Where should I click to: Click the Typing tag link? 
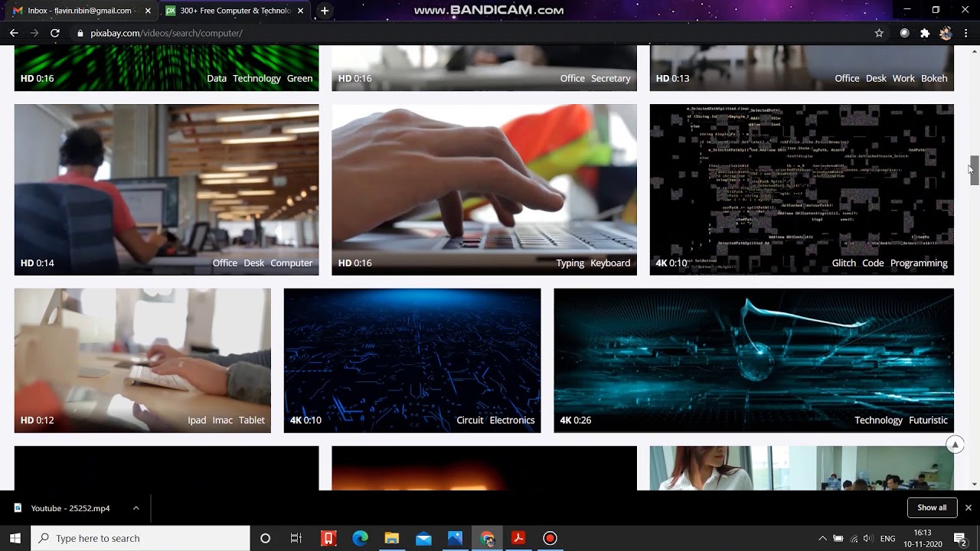tap(570, 262)
